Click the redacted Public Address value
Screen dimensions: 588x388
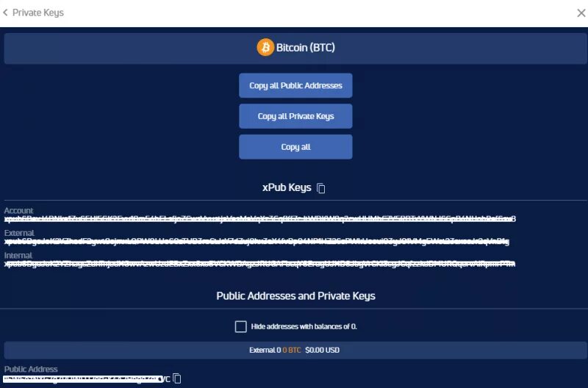[87, 378]
